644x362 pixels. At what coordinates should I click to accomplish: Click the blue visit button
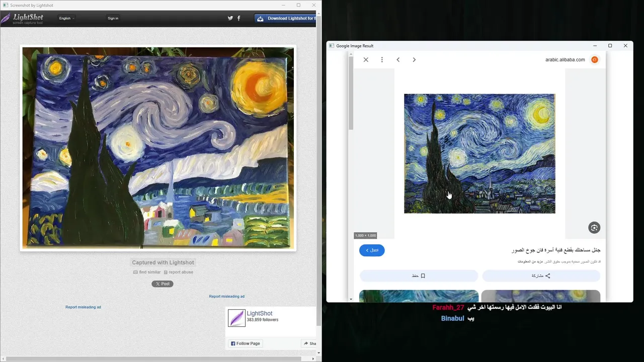coord(372,250)
